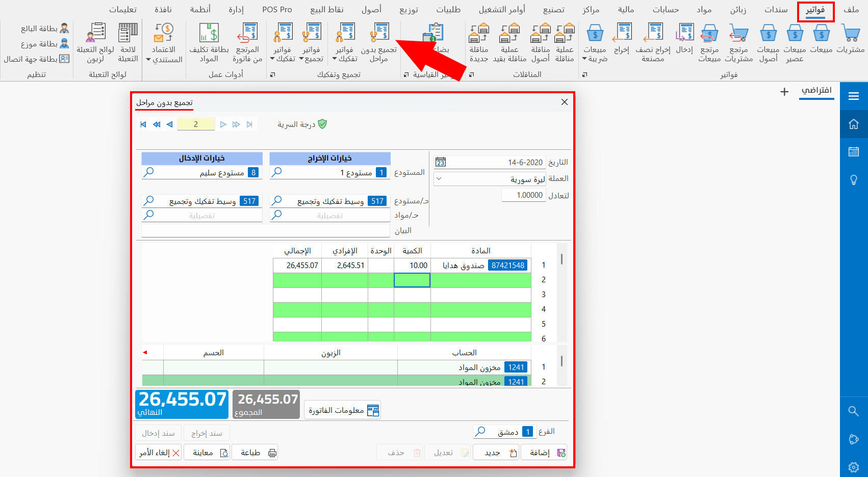Click the طباعة print button
Image resolution: width=868 pixels, height=477 pixels.
pyautogui.click(x=255, y=453)
